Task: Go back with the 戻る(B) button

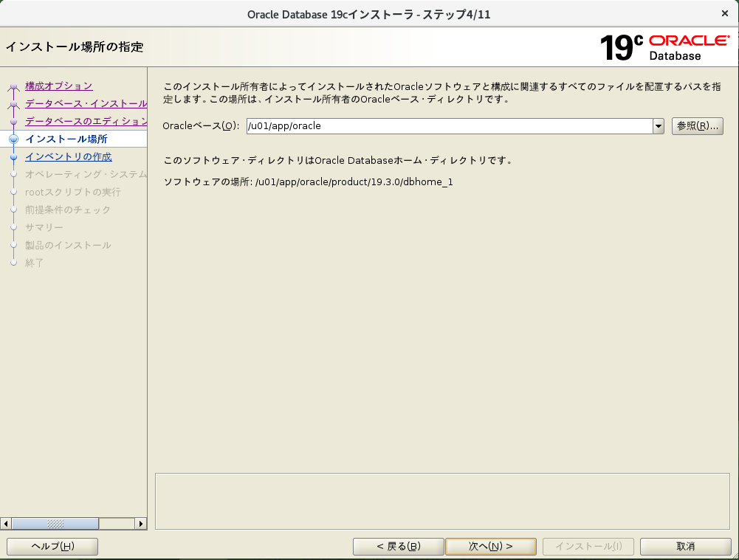Action: point(398,546)
